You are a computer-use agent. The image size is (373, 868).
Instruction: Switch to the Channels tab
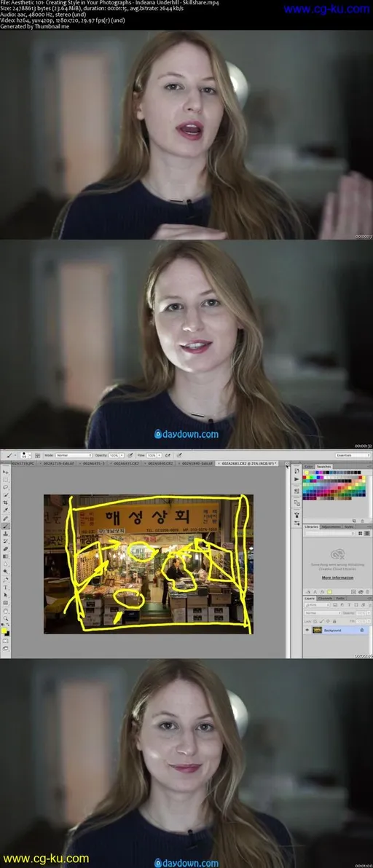click(x=326, y=599)
